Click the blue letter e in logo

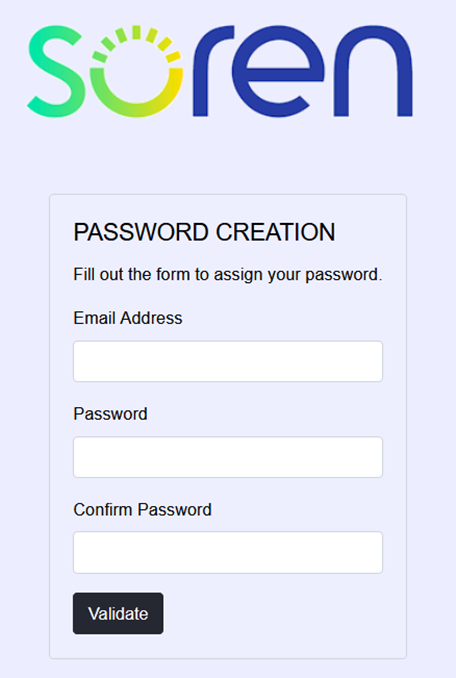[x=278, y=71]
